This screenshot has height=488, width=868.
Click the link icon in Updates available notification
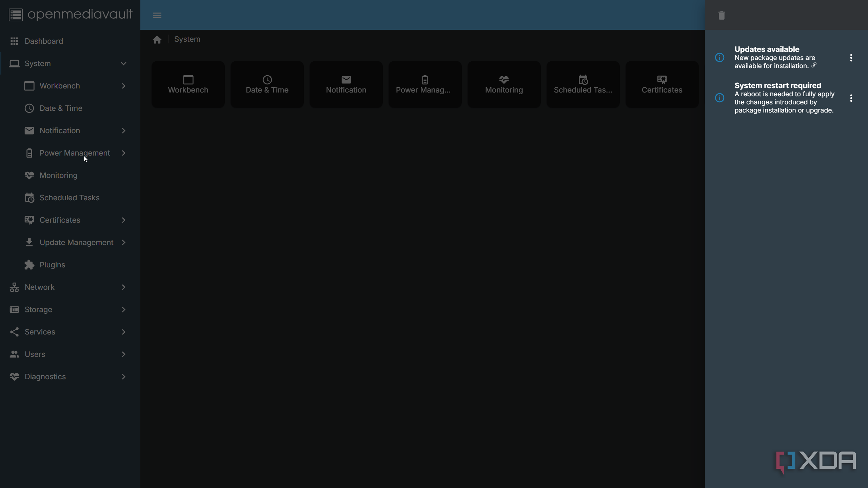point(814,65)
